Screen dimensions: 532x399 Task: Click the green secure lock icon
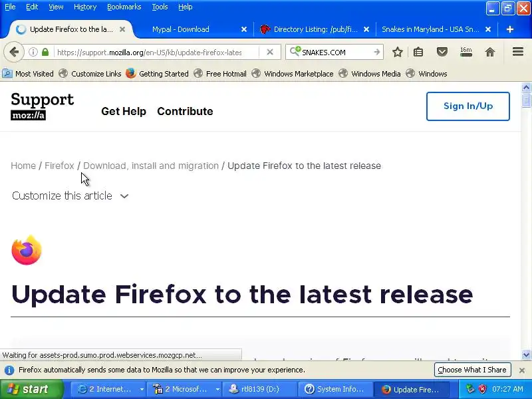tap(45, 53)
